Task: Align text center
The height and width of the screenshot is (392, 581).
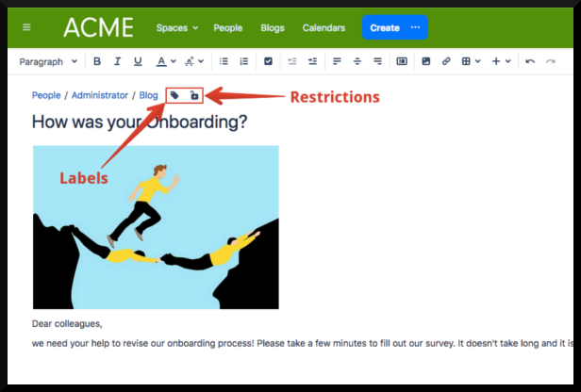Action: 357,61
